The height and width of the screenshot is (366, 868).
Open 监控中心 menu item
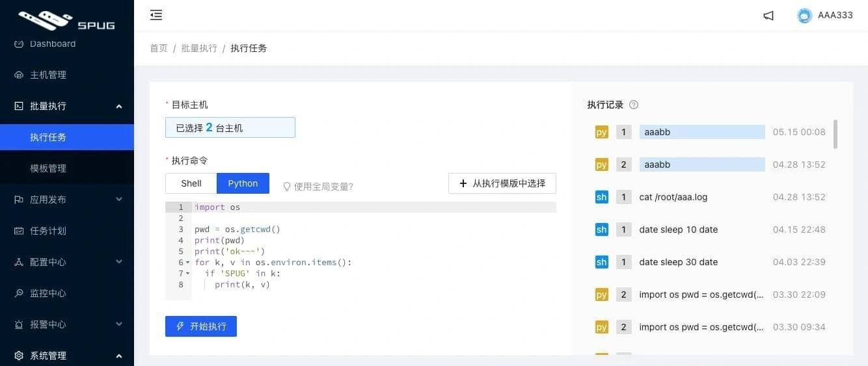(x=67, y=293)
